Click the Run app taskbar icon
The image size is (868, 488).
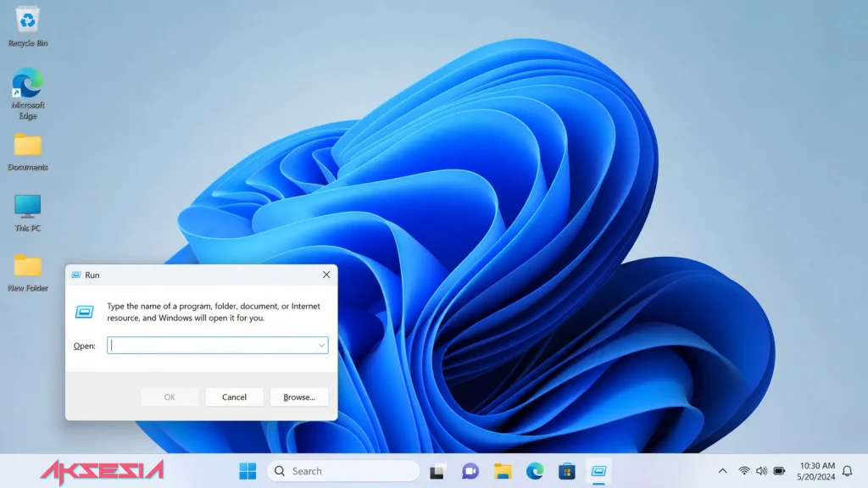(598, 471)
